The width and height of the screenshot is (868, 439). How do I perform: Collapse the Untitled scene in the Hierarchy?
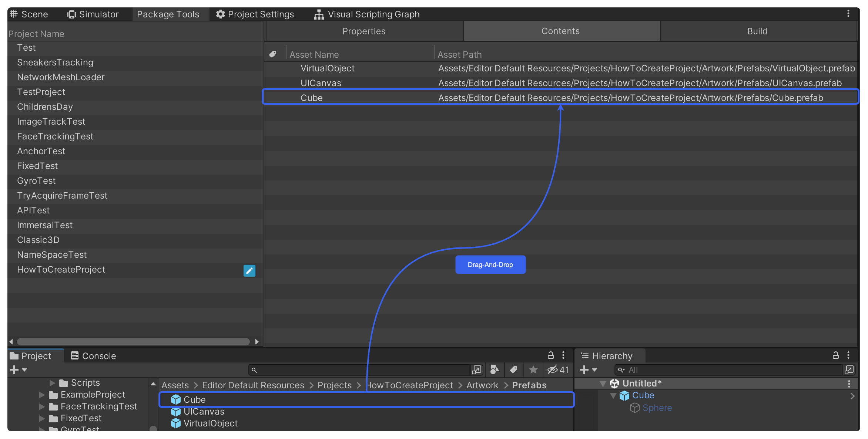603,384
